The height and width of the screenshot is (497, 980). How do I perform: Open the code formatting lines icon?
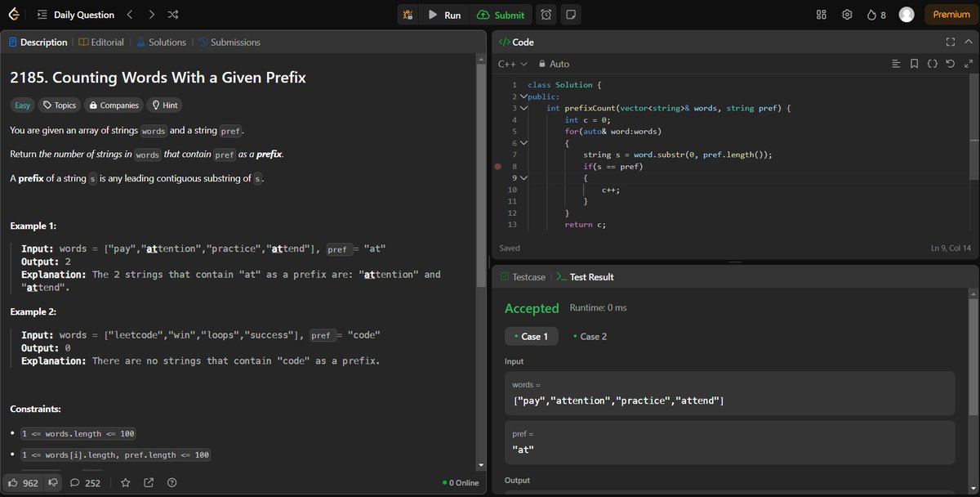(896, 63)
